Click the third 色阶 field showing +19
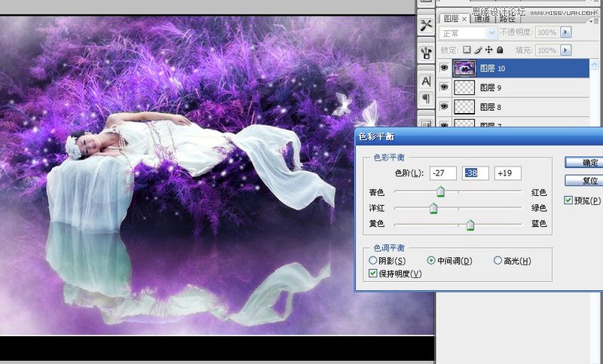Screen dimensions: 603x364 (508, 173)
